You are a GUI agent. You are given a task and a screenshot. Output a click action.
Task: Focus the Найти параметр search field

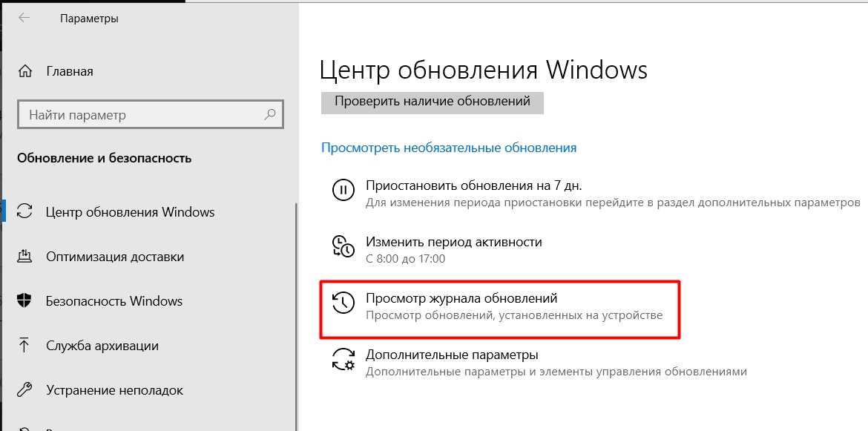(x=151, y=115)
